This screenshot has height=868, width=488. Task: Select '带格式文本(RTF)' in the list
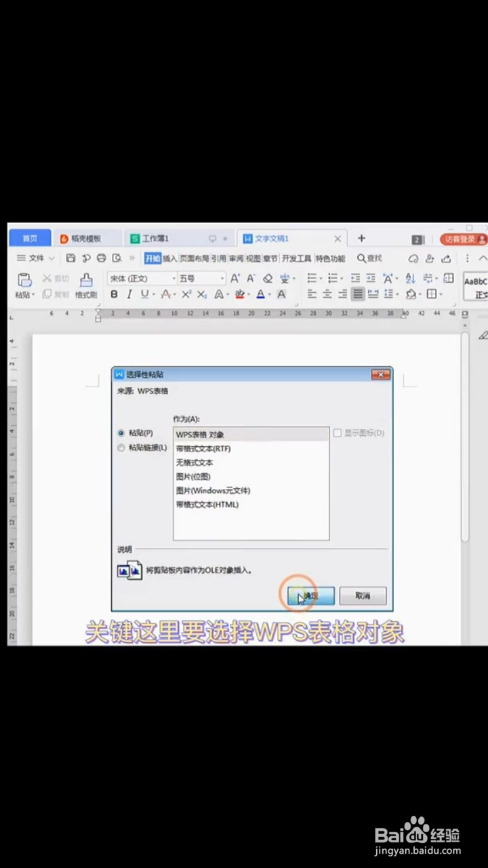click(x=251, y=448)
